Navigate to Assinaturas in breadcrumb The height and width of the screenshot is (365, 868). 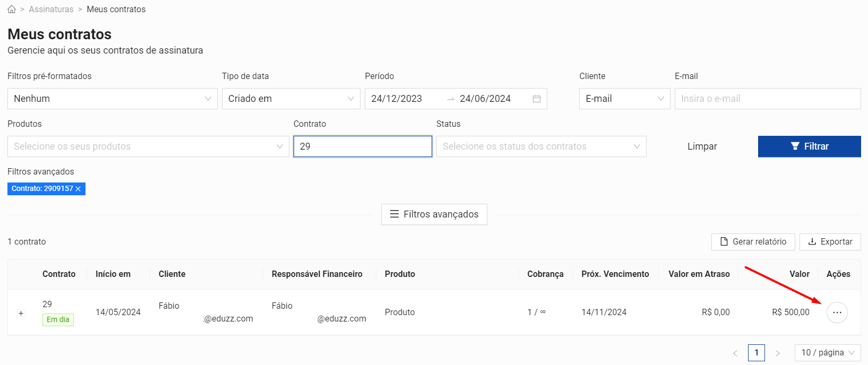(x=51, y=10)
